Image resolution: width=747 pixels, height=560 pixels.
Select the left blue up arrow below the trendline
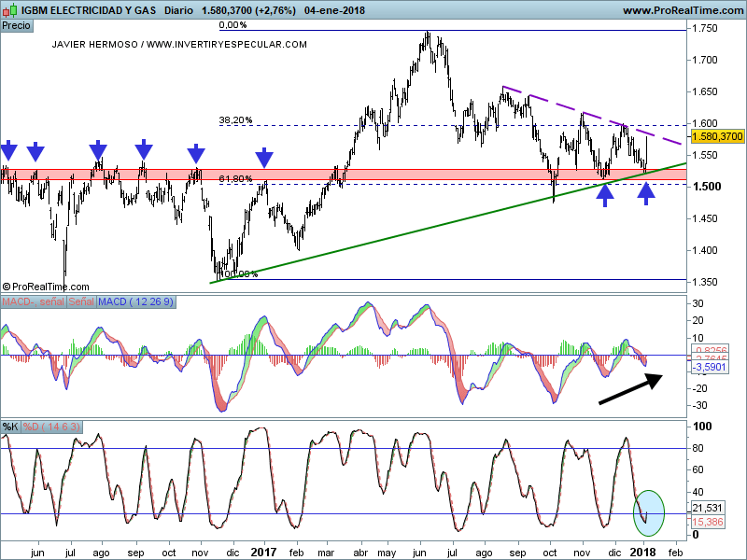(605, 194)
